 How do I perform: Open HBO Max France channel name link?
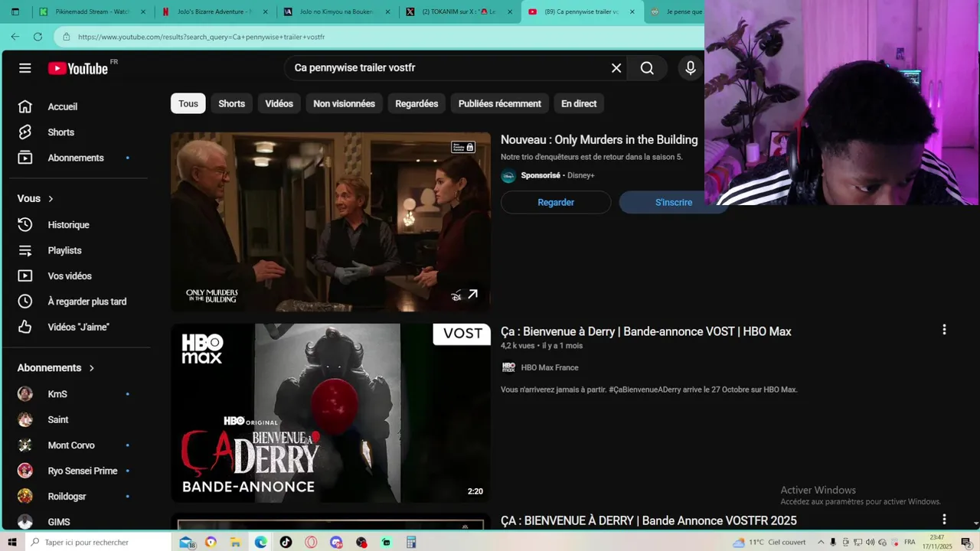[x=549, y=367]
